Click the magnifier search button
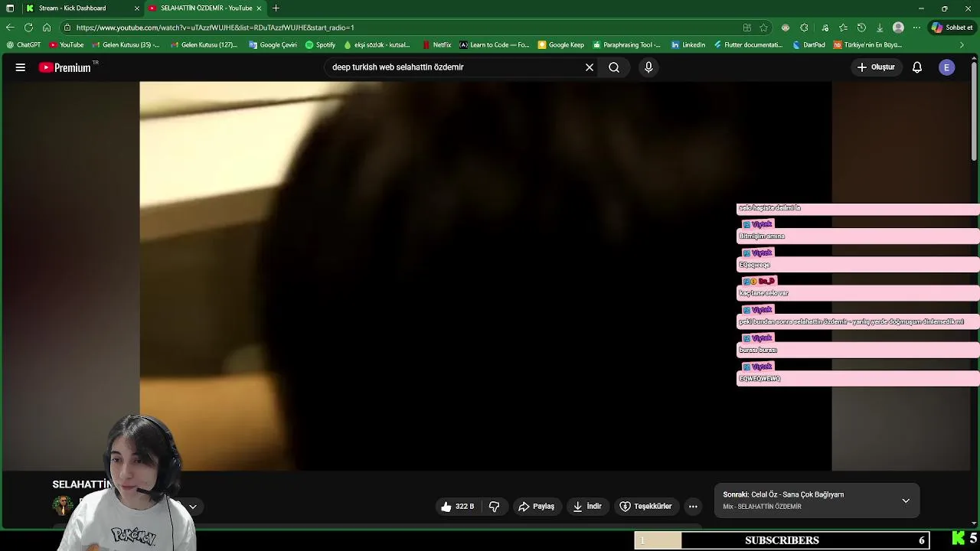Screen dimensions: 980x551 614,67
